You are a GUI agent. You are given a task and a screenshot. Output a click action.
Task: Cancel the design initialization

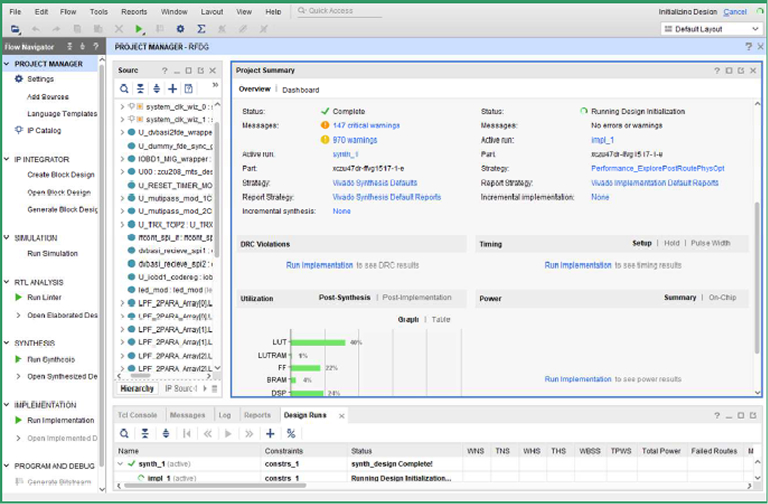735,12
